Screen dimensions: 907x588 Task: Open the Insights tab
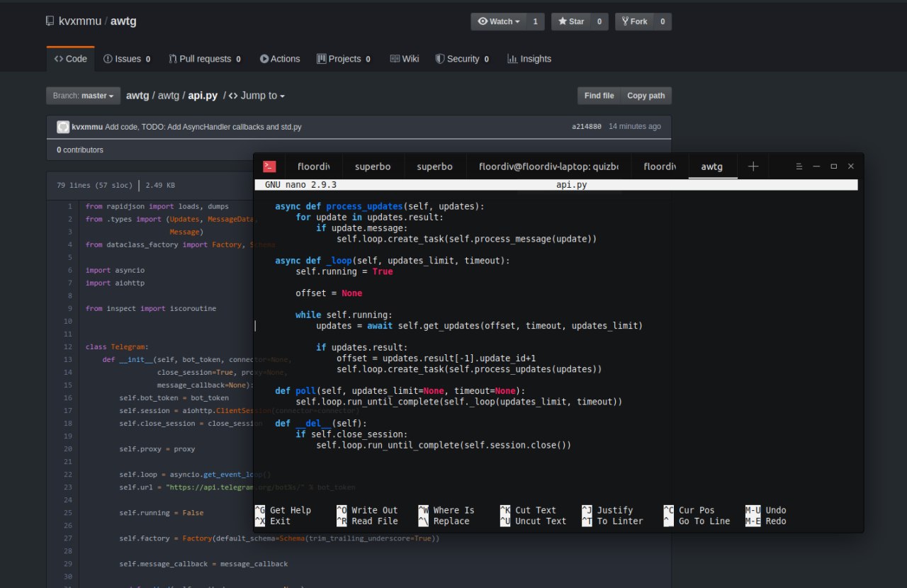529,59
